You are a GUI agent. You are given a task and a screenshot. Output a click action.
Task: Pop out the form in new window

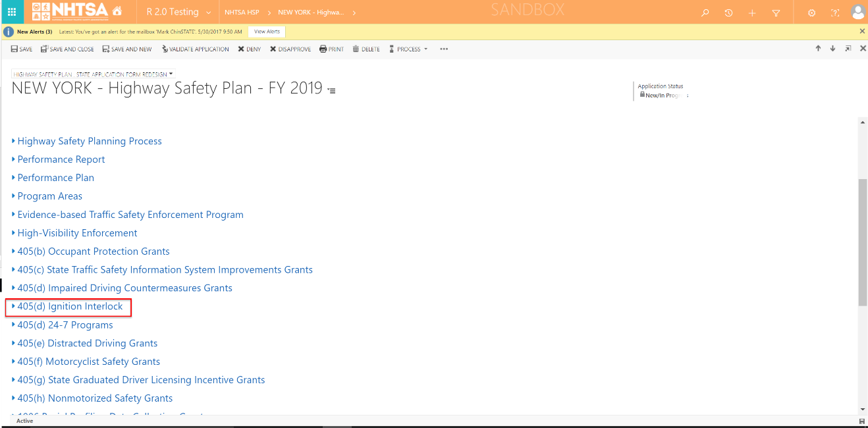pyautogui.click(x=848, y=48)
